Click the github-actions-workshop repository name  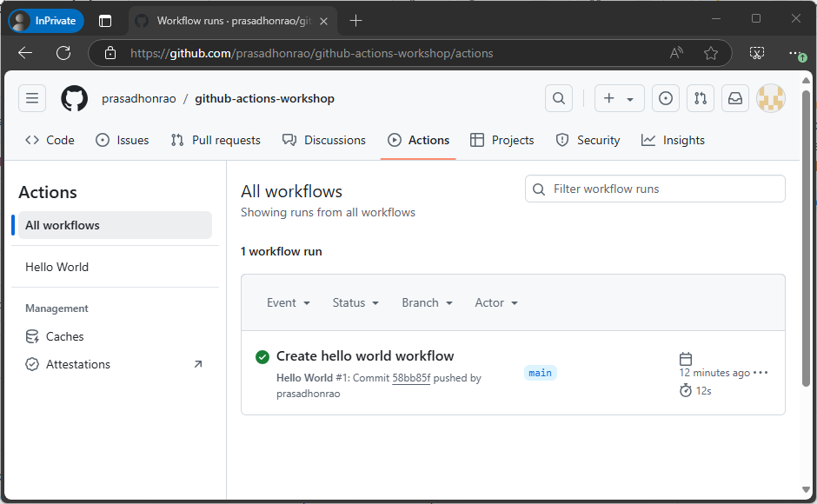[x=265, y=98]
